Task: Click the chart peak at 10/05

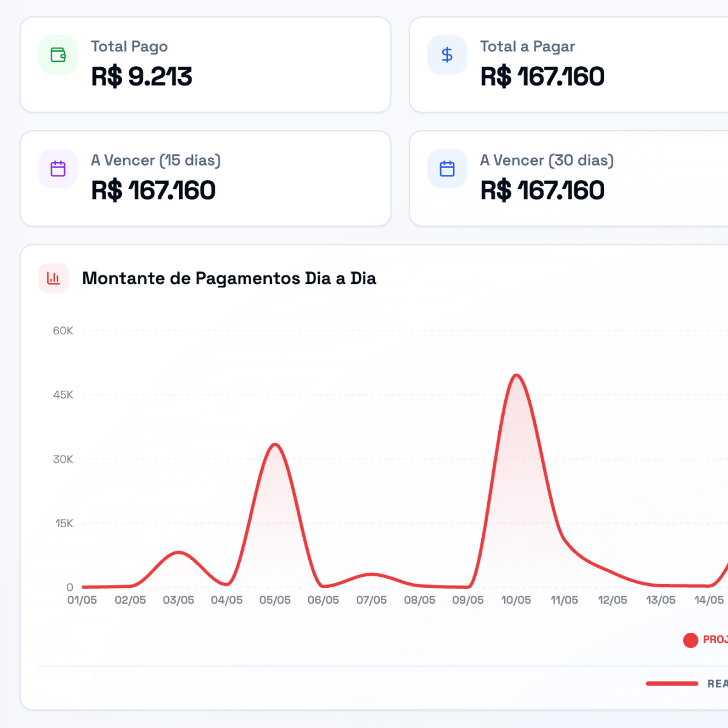Action: 516,376
